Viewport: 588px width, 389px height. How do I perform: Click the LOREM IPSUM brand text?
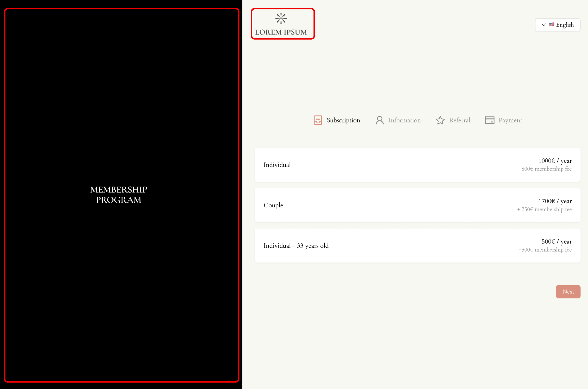click(x=281, y=32)
